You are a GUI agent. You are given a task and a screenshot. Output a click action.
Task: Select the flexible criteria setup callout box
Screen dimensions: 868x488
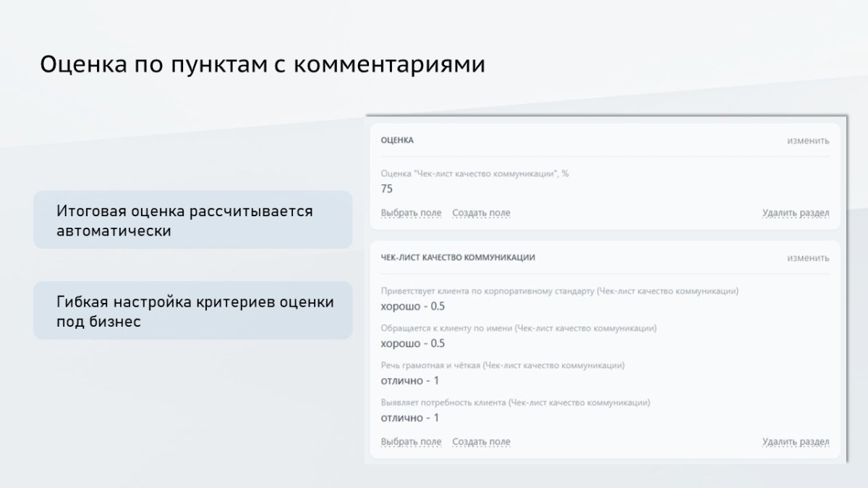coord(192,309)
